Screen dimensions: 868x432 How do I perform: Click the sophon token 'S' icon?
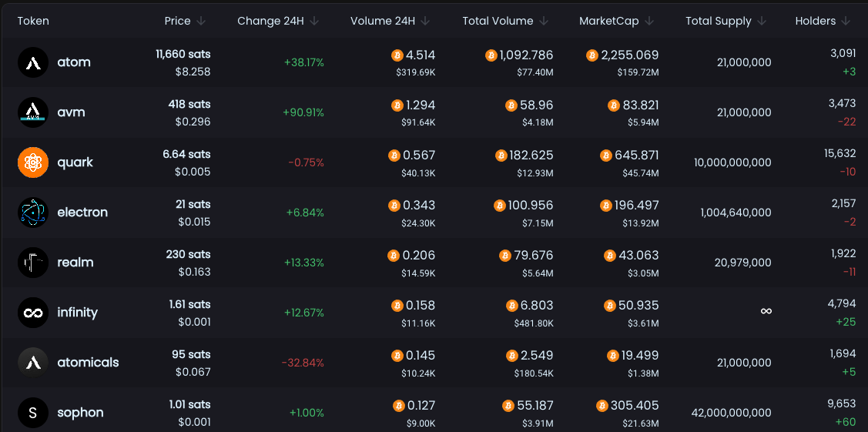coord(33,413)
